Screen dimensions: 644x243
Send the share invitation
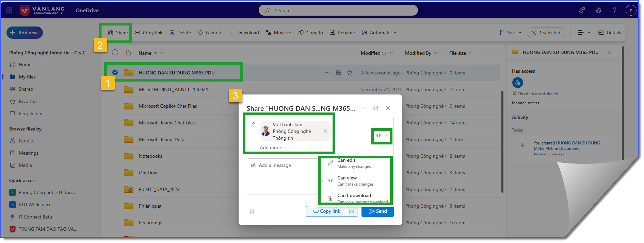click(x=377, y=211)
